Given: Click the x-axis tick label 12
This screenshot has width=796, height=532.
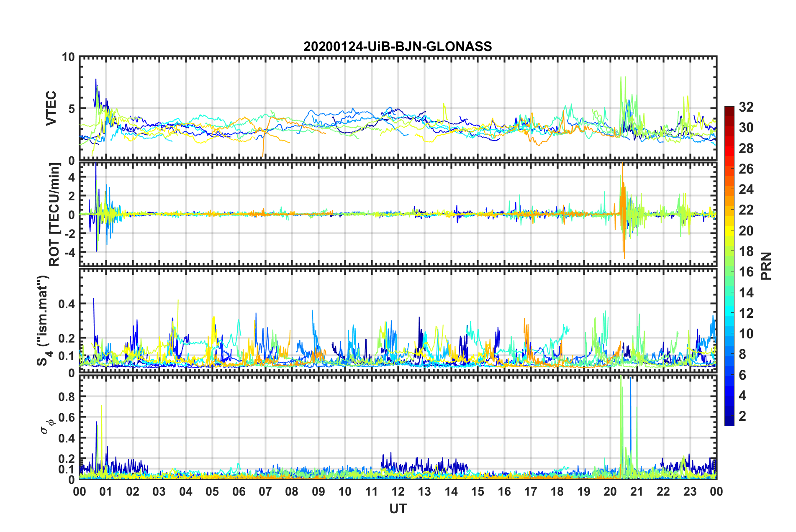Looking at the screenshot, I should pos(398,491).
